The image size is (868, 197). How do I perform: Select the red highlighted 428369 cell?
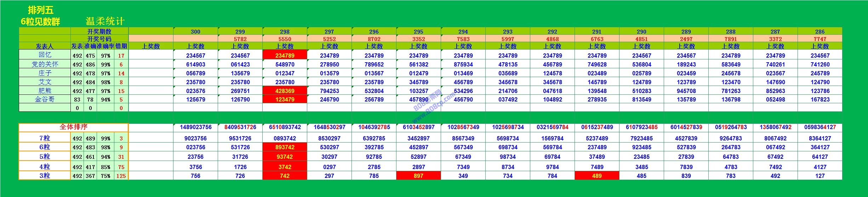pos(285,91)
